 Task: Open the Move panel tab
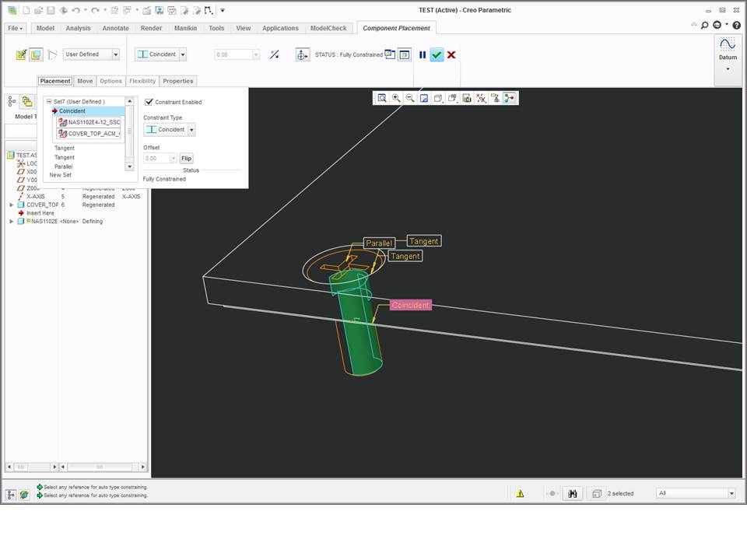click(x=85, y=81)
